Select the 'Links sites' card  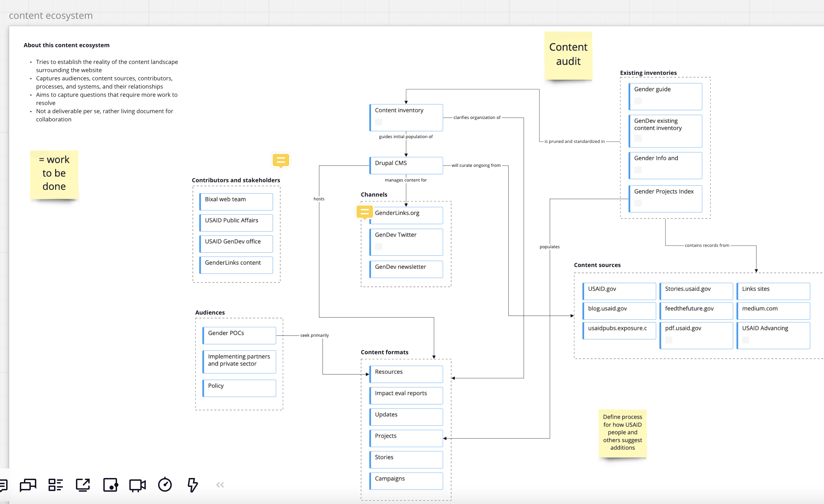coord(773,291)
